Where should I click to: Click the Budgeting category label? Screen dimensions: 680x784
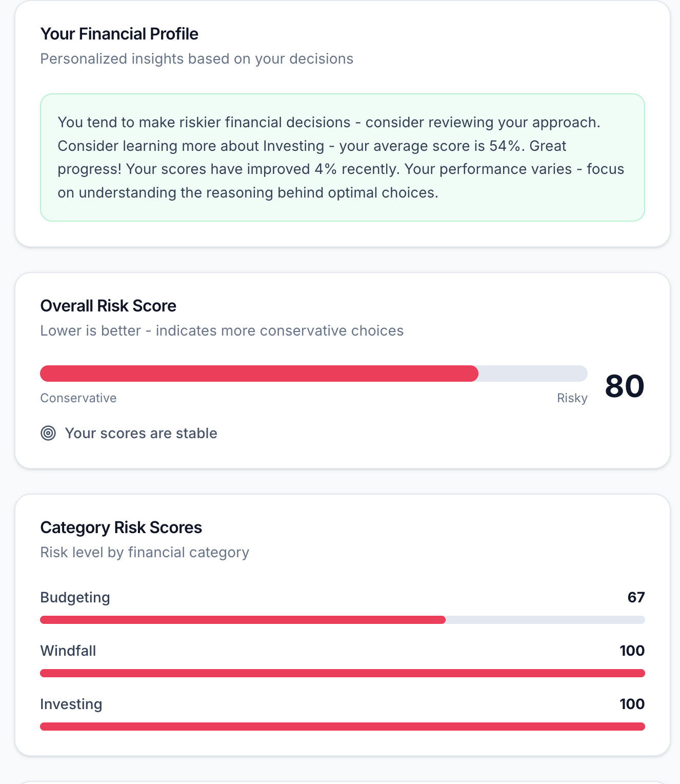click(75, 597)
